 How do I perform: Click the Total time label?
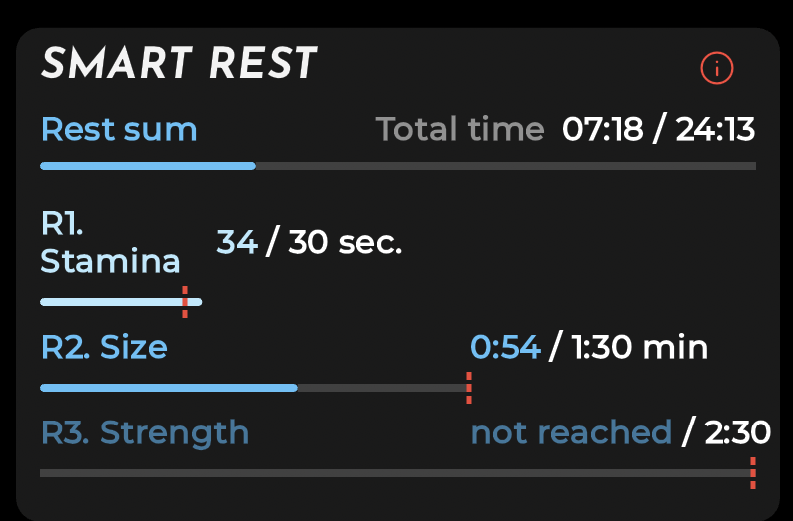(460, 129)
